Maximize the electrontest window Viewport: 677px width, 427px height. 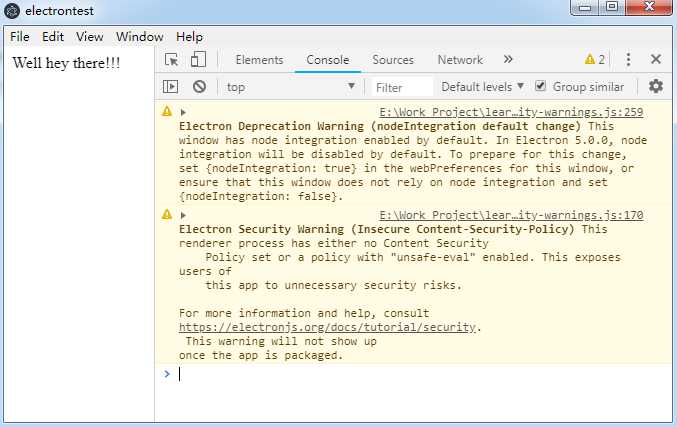[612, 7]
